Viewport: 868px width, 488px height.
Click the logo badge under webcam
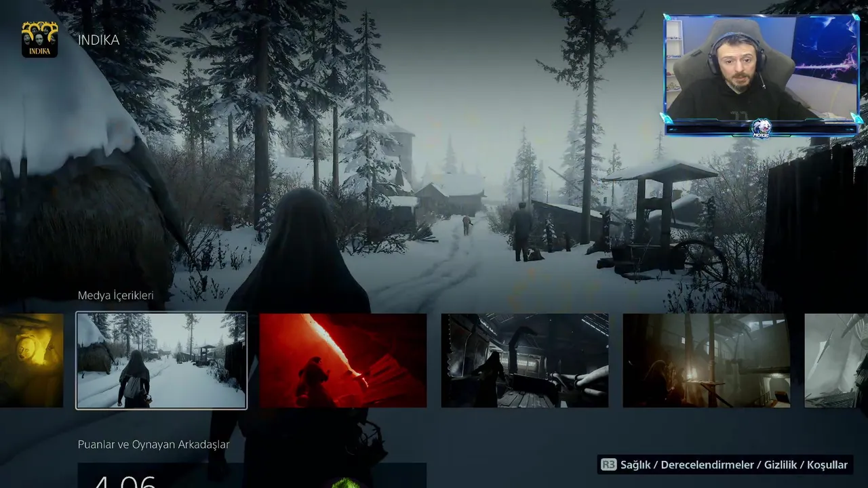[x=762, y=129]
